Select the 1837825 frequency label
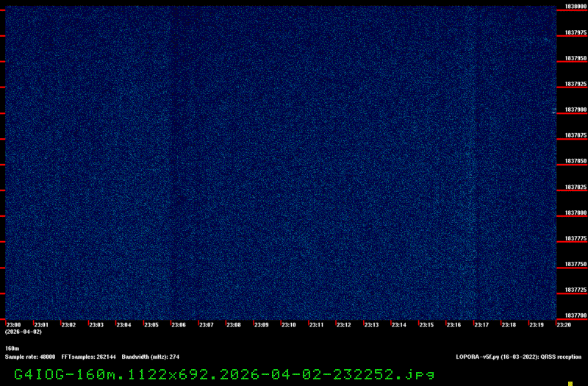Screen dimensions: 588x386 pos(576,187)
